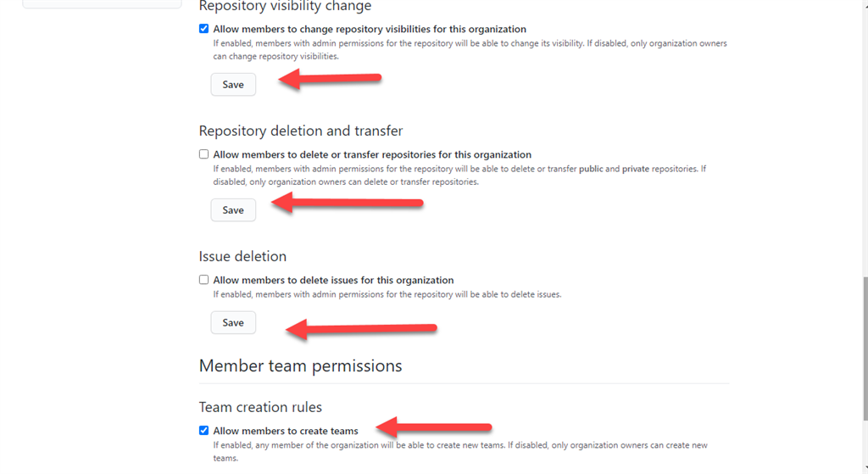Click the Issue deletion section heading

click(x=242, y=256)
